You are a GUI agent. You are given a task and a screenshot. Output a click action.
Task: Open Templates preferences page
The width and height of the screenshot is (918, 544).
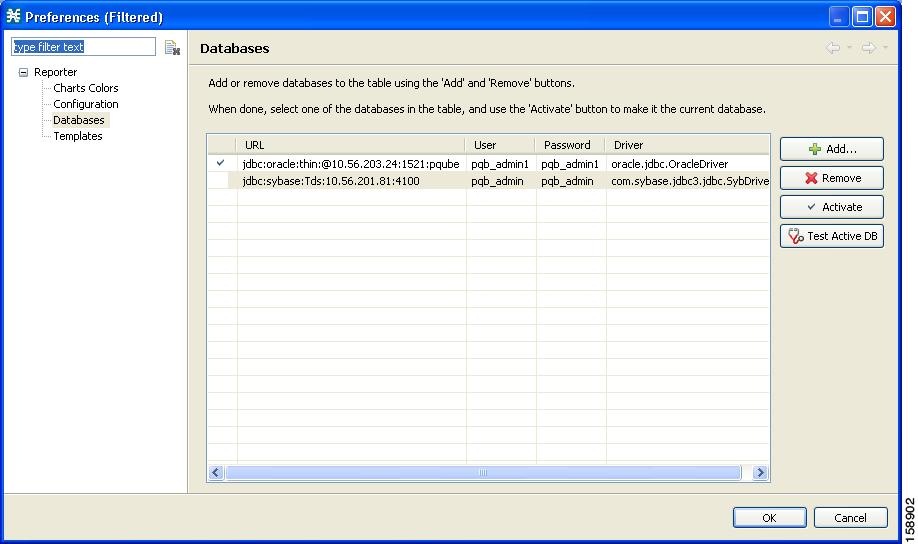[x=78, y=136]
